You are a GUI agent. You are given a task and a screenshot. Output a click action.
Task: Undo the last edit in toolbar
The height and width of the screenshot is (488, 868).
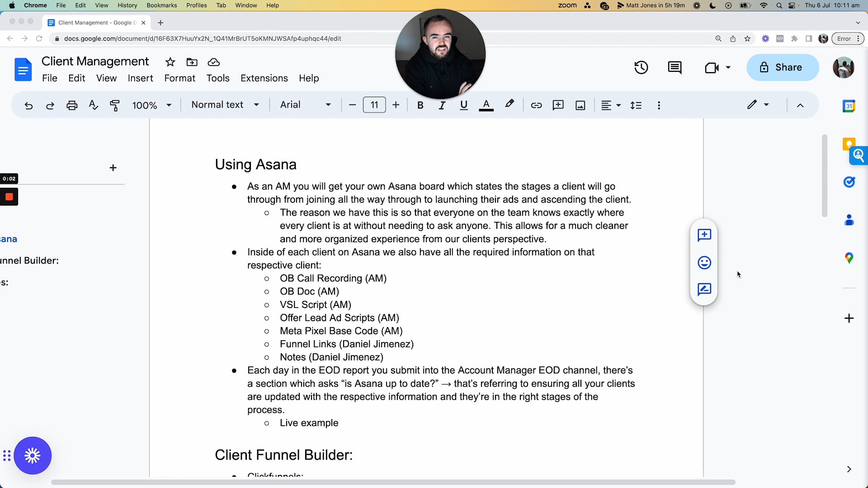(28, 105)
